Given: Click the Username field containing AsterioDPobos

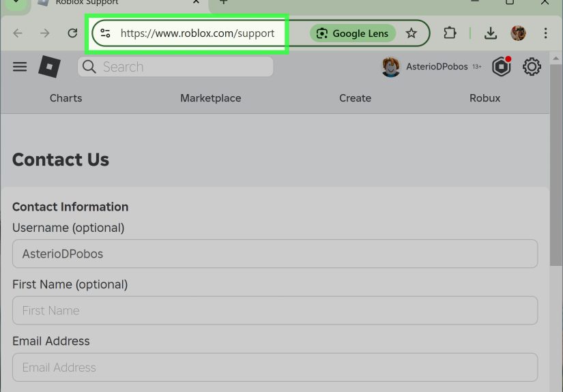Looking at the screenshot, I should 275,254.
